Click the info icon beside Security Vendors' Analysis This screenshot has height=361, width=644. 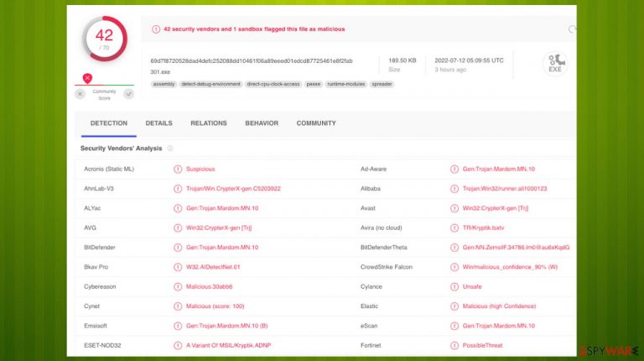(x=170, y=148)
